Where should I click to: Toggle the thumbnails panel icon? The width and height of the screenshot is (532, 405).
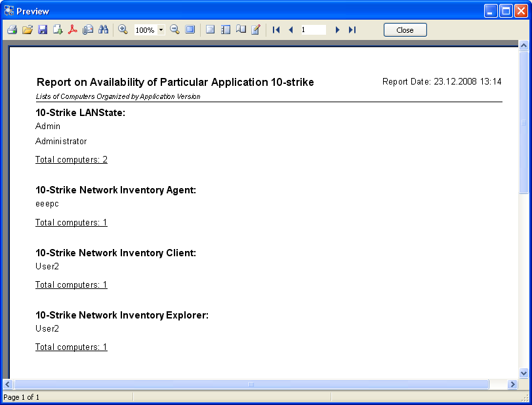(x=226, y=29)
